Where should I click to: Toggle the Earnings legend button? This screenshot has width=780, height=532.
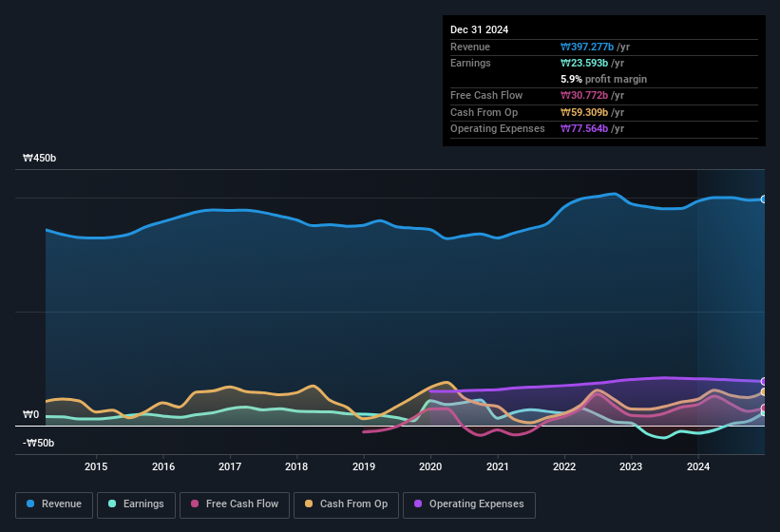pos(136,504)
